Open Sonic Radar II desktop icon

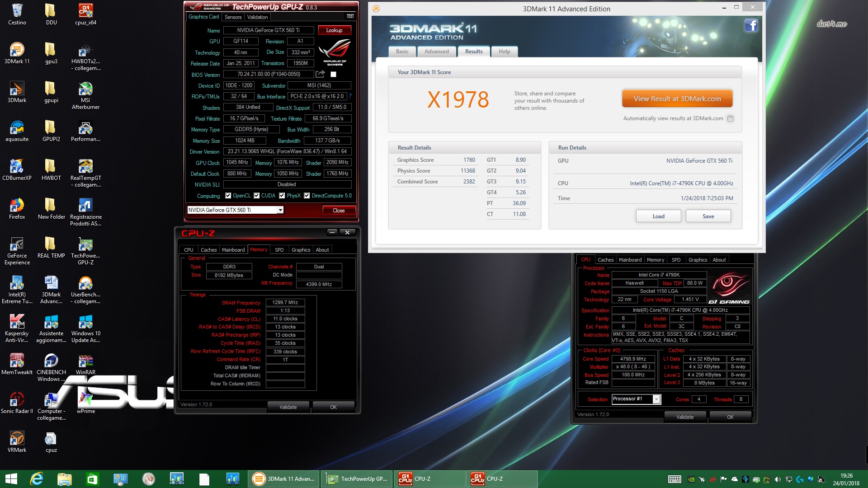(17, 403)
